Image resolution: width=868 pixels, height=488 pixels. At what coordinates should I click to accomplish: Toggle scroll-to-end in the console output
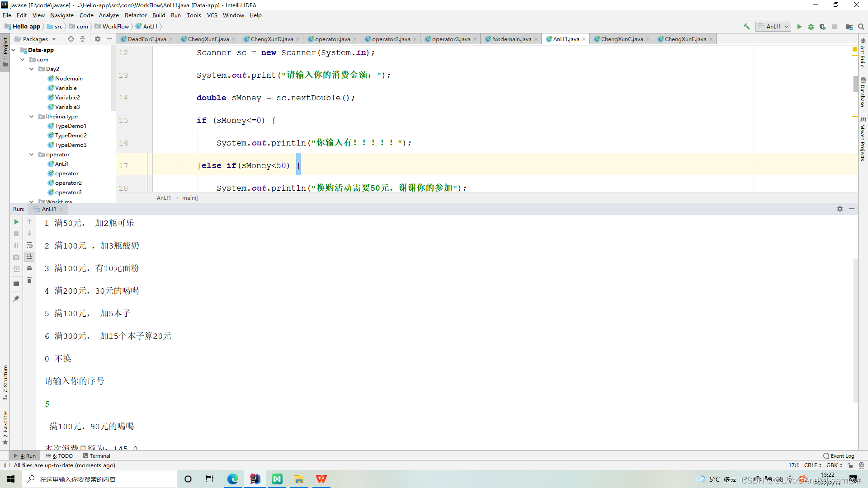point(29,256)
